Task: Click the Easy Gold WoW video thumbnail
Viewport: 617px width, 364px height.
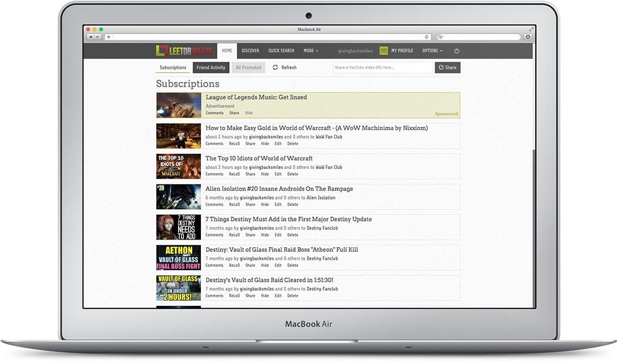Action: coord(179,136)
